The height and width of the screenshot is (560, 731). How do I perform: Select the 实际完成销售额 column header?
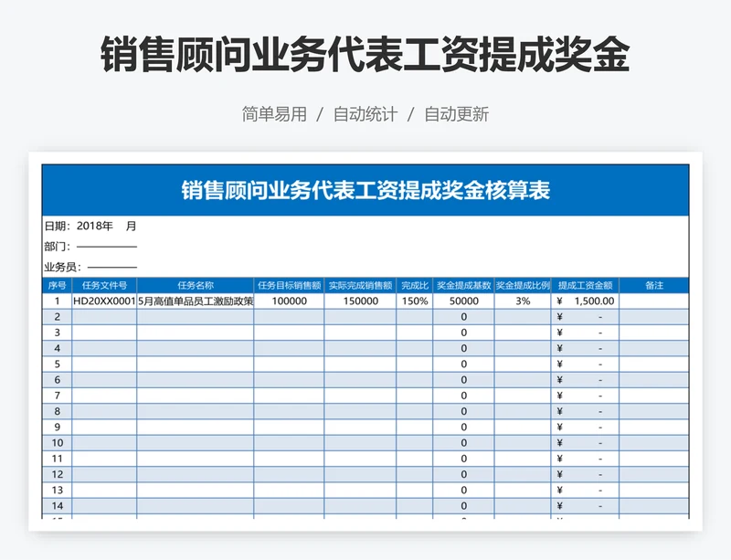pyautogui.click(x=360, y=285)
